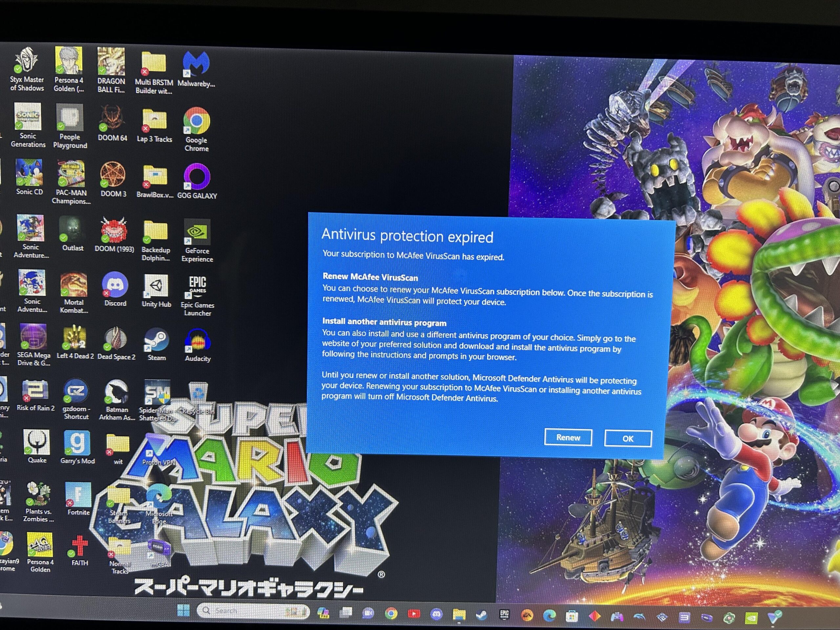840x630 pixels.
Task: Select the mGBA desktop shortcut
Action: click(x=159, y=553)
